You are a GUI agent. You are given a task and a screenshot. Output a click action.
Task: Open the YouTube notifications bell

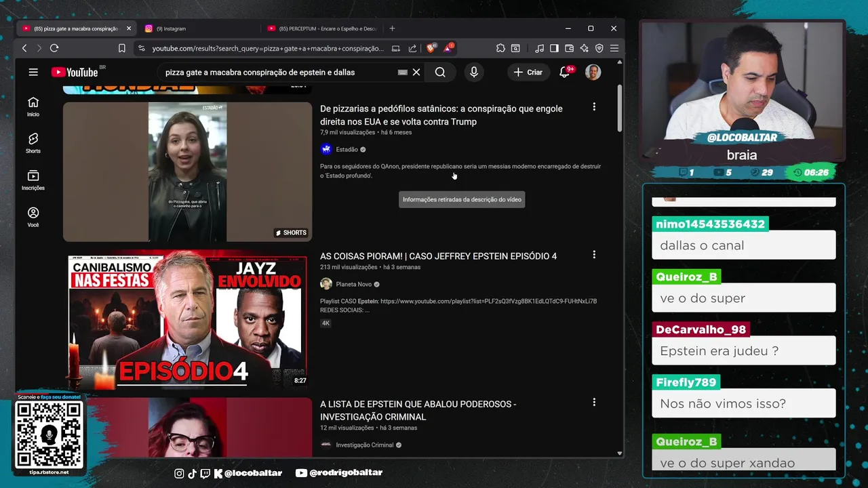coord(564,72)
